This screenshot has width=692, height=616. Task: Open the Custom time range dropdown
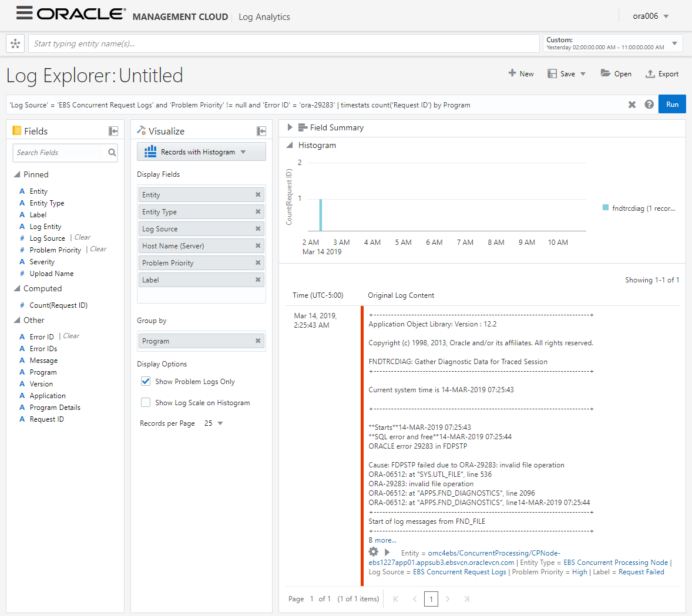(613, 43)
